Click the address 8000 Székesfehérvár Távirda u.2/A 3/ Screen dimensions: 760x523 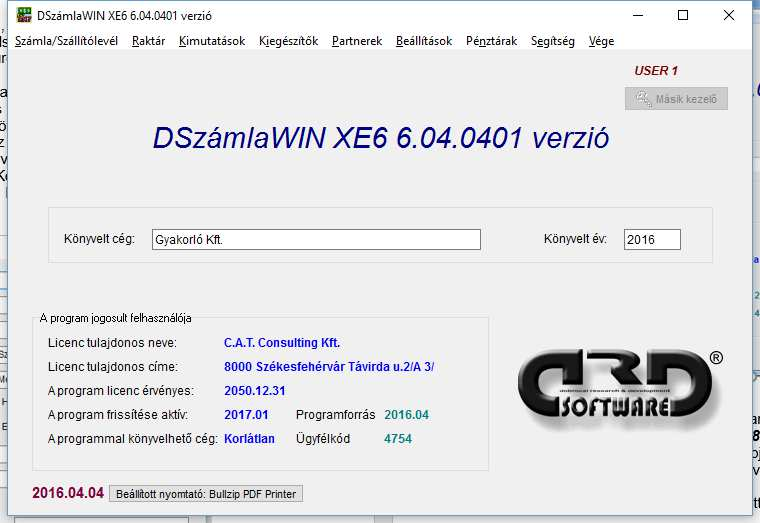329,367
